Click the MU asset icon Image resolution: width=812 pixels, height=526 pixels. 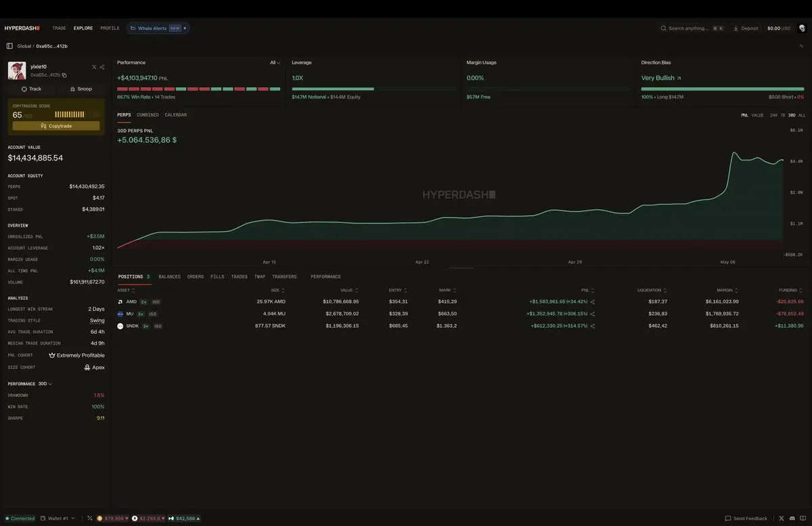[x=120, y=314]
